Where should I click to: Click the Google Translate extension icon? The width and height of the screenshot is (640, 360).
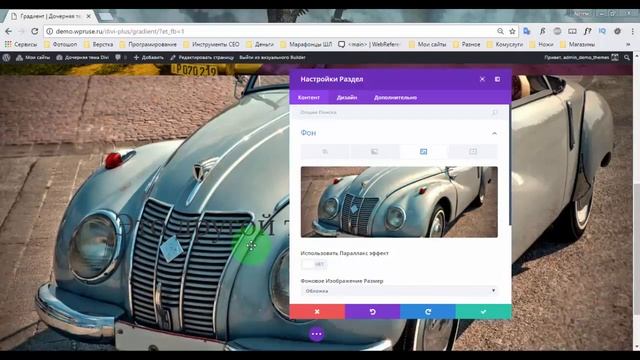527,31
